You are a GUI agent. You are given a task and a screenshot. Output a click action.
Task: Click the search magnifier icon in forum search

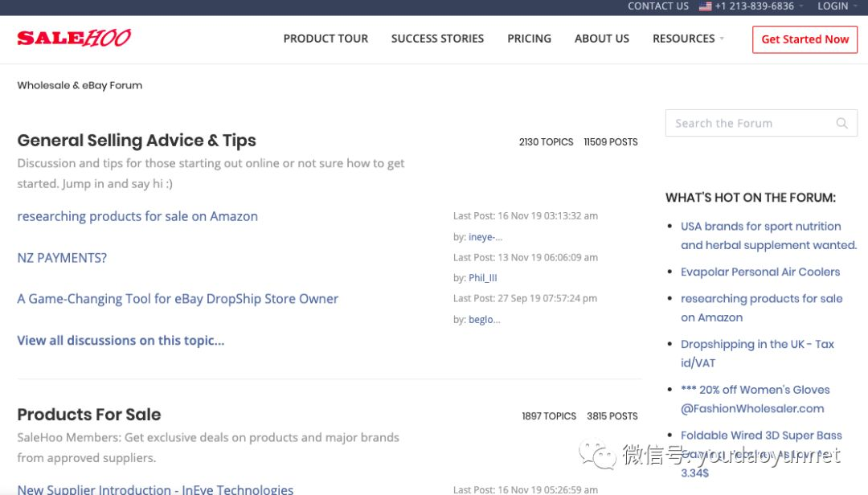pos(841,123)
